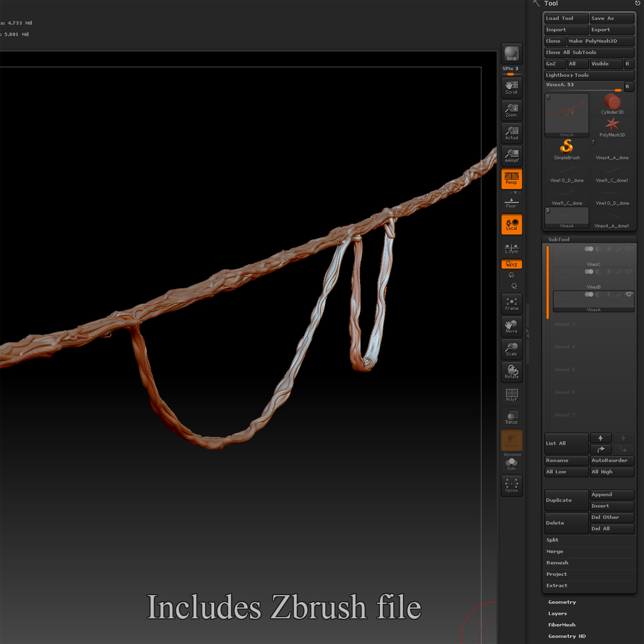
Task: Select the Zoom canvas tool
Action: (x=511, y=111)
